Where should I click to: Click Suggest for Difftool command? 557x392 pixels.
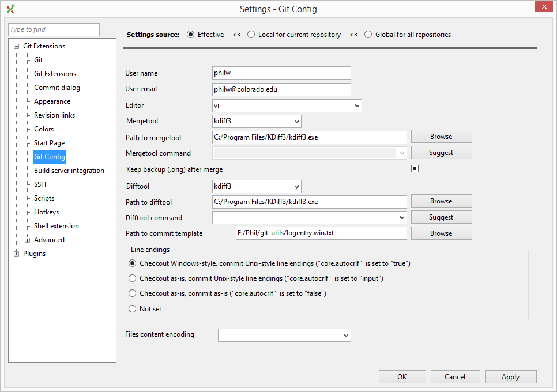coord(442,217)
